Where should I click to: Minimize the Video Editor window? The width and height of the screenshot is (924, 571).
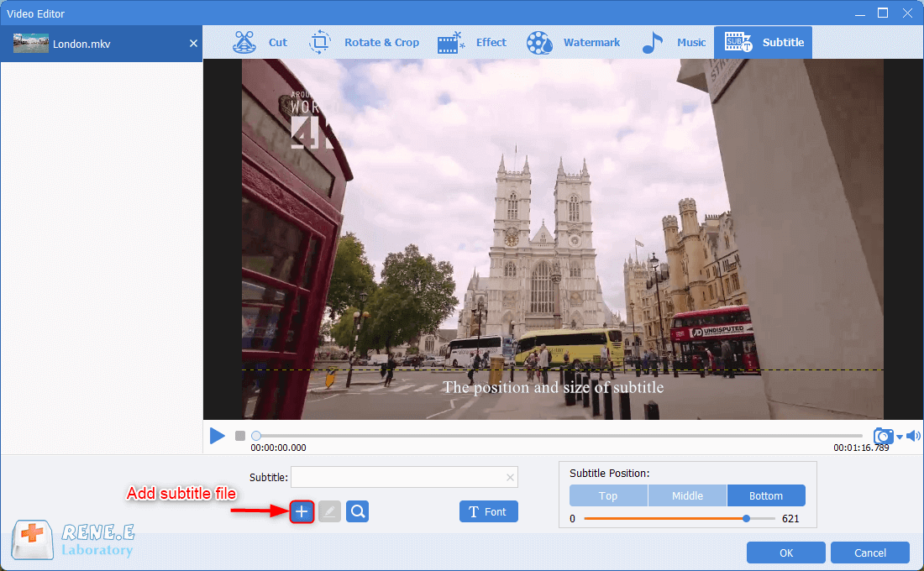(860, 13)
